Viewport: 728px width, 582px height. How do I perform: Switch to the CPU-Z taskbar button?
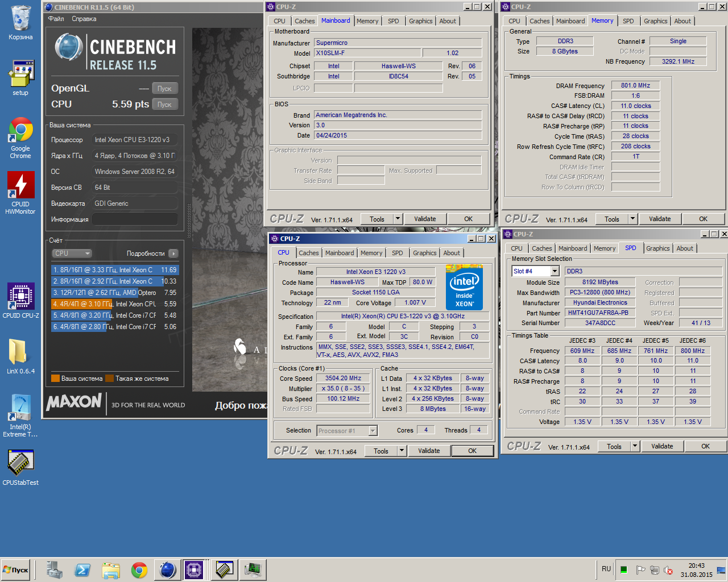coord(194,570)
